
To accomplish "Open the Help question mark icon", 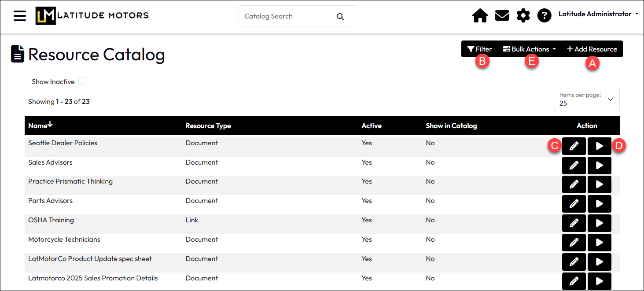I will (545, 16).
